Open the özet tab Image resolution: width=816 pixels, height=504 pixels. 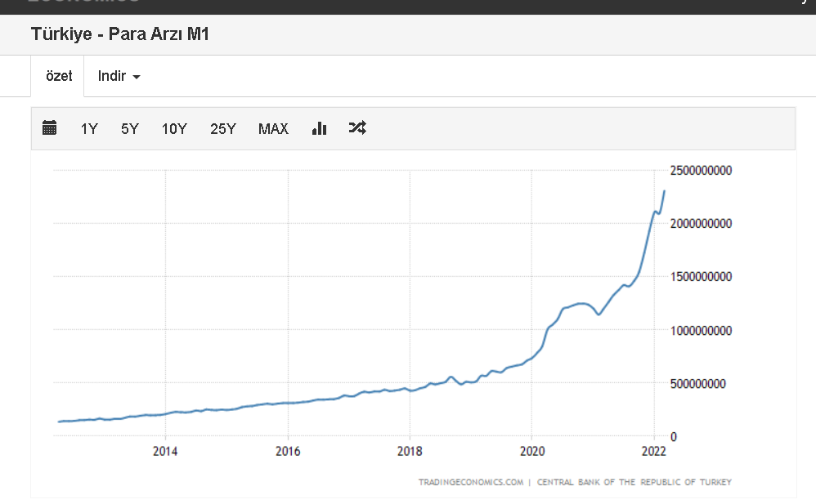59,76
